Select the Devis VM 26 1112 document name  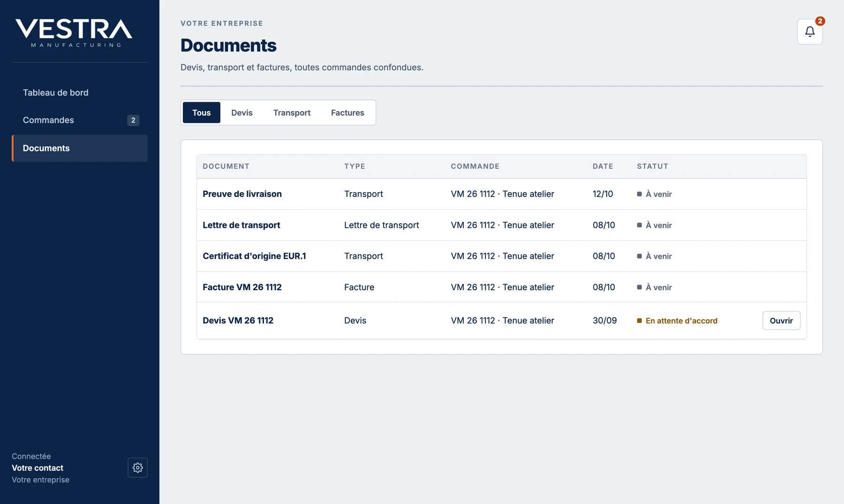[x=238, y=320]
